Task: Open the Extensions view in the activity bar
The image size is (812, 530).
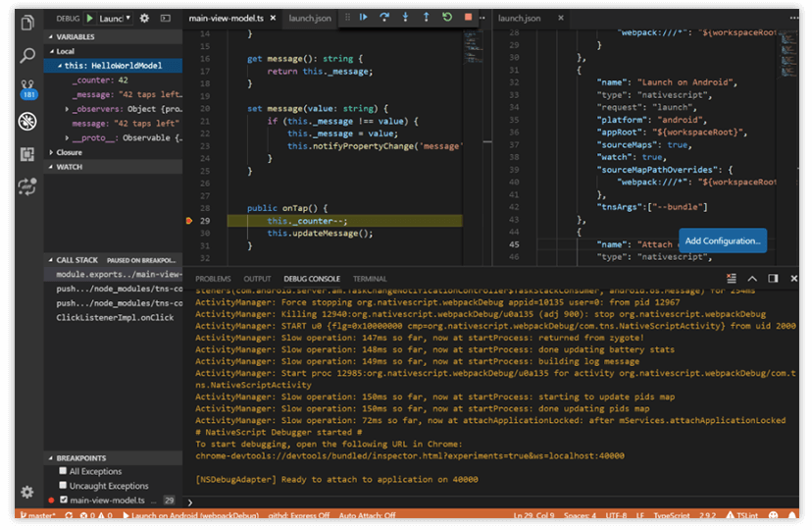Action: [x=27, y=154]
